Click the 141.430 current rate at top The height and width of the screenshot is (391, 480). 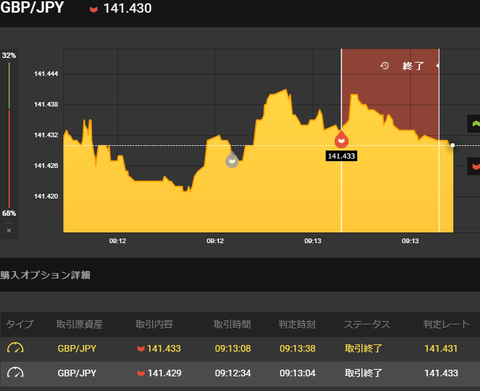tap(127, 9)
